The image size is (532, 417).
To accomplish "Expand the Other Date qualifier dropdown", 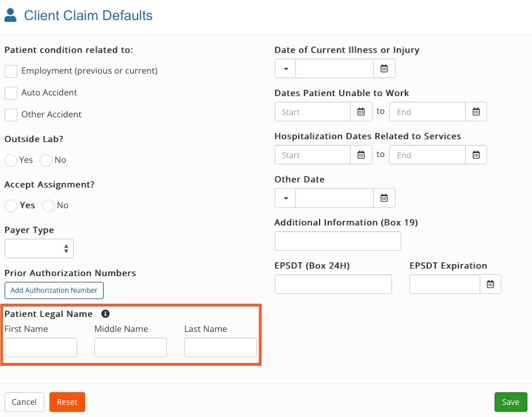I will (286, 198).
